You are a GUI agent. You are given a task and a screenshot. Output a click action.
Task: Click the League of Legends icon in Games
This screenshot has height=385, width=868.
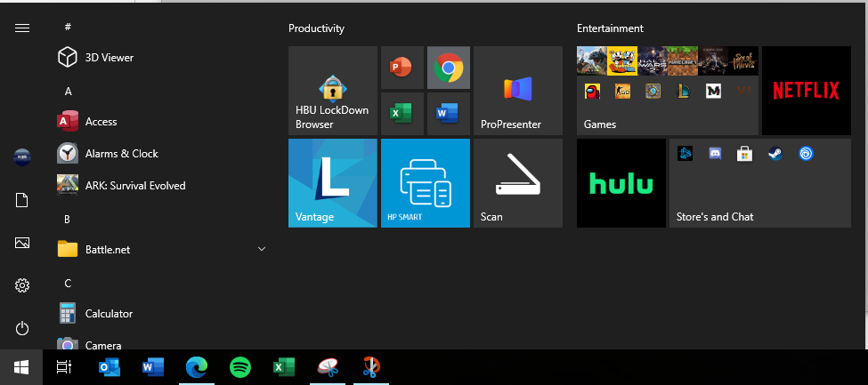pos(683,92)
